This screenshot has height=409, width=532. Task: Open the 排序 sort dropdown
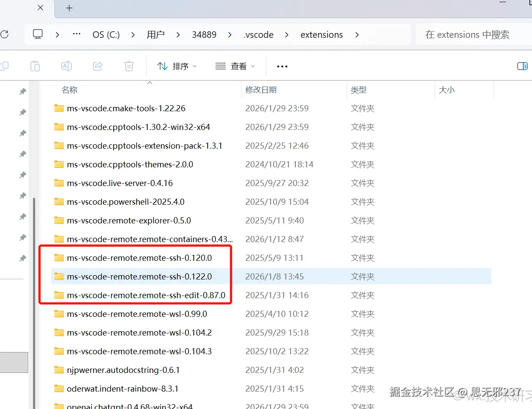click(x=177, y=66)
